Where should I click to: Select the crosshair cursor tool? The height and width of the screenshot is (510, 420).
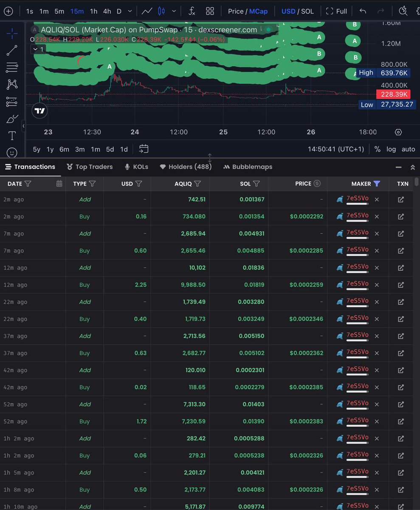click(x=12, y=33)
